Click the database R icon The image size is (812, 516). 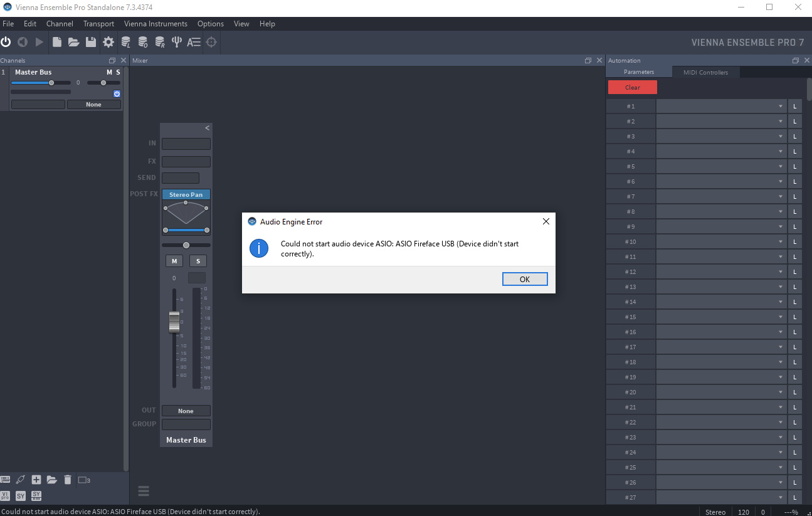(160, 42)
